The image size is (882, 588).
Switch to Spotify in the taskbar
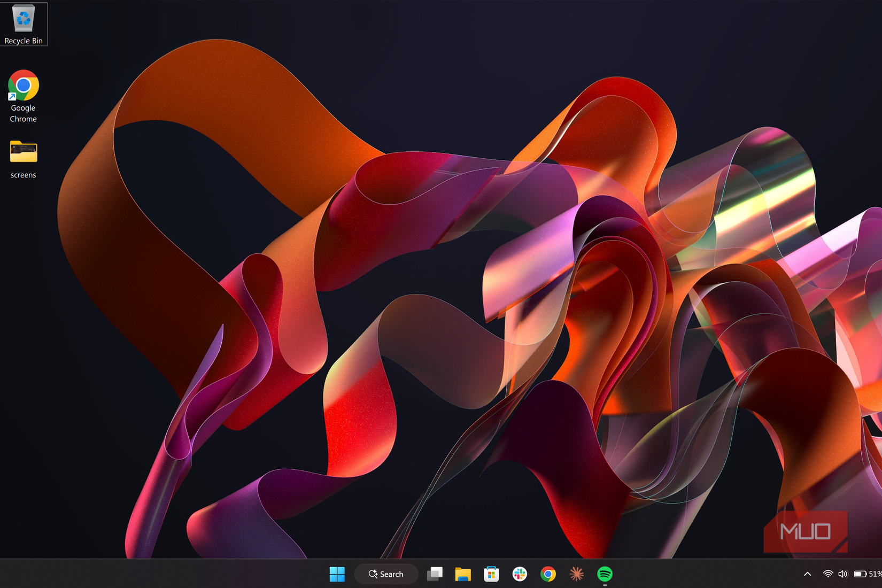605,574
